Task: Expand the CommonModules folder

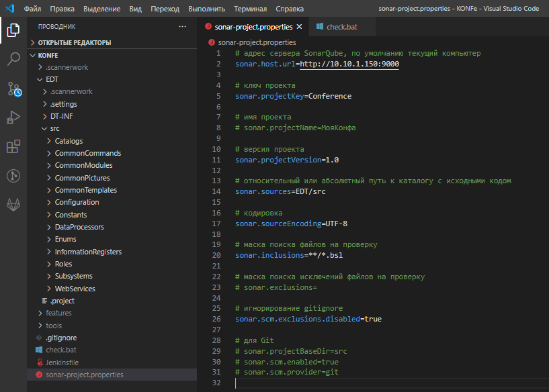Action: [83, 165]
